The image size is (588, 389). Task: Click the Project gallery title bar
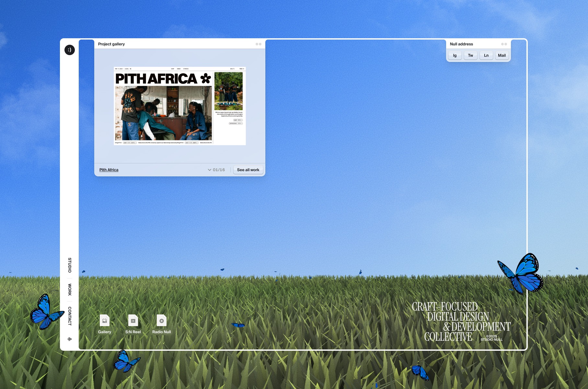tap(180, 44)
